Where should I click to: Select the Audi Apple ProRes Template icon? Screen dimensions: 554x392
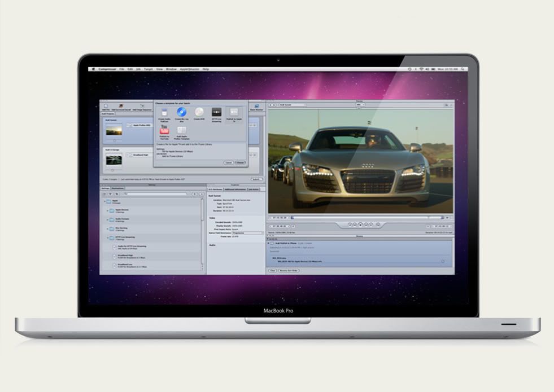click(x=182, y=130)
